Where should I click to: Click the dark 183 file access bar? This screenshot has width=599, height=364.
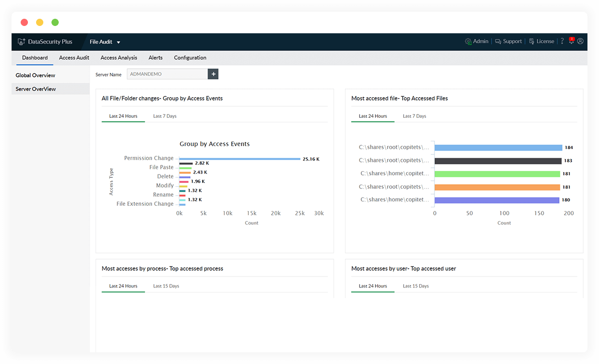tap(498, 161)
